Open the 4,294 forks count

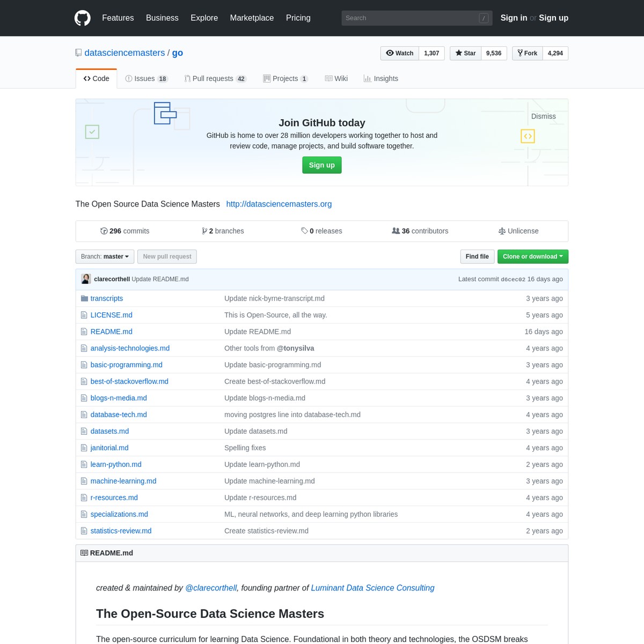coord(555,53)
